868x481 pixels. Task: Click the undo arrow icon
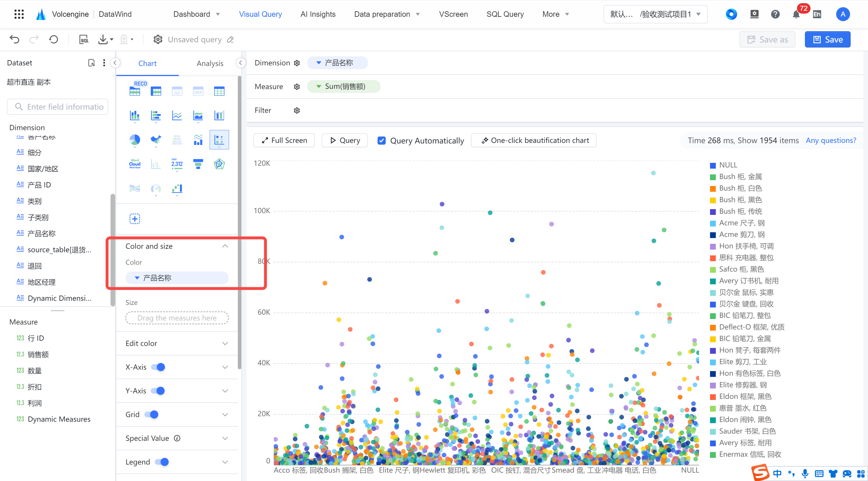(x=14, y=39)
